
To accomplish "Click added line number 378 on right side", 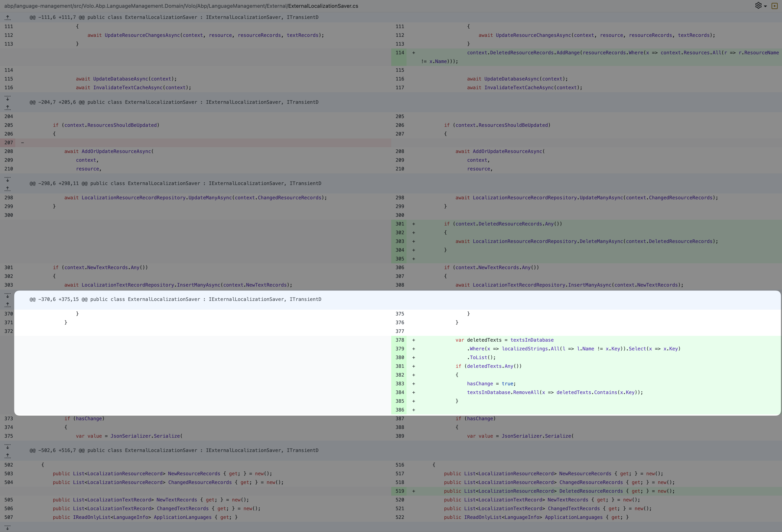I will tap(399, 340).
